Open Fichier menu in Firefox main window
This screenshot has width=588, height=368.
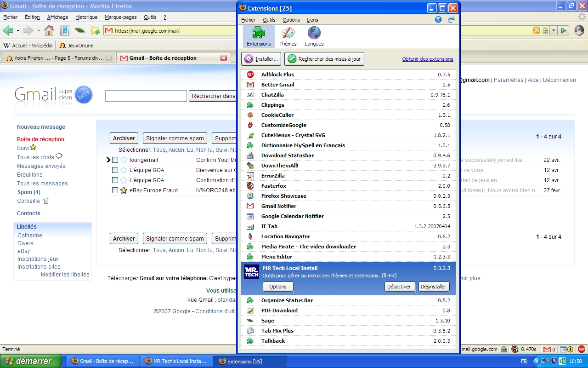pos(10,17)
